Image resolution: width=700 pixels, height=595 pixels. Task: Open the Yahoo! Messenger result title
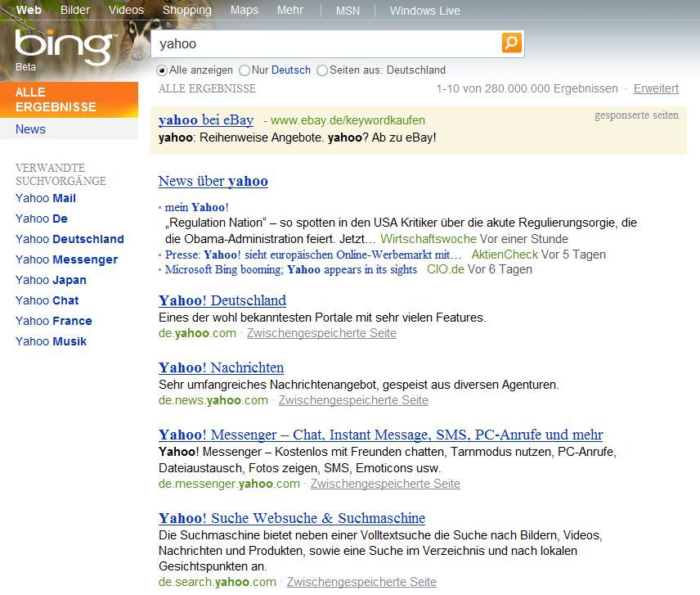[380, 435]
